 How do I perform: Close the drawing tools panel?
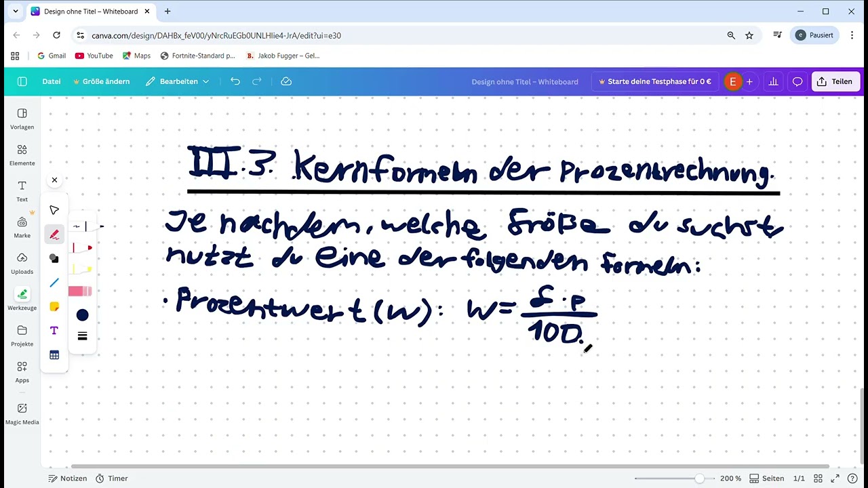click(x=54, y=180)
